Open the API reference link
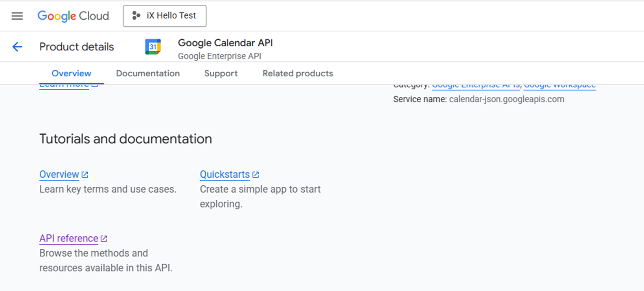This screenshot has height=291, width=644. pos(69,238)
